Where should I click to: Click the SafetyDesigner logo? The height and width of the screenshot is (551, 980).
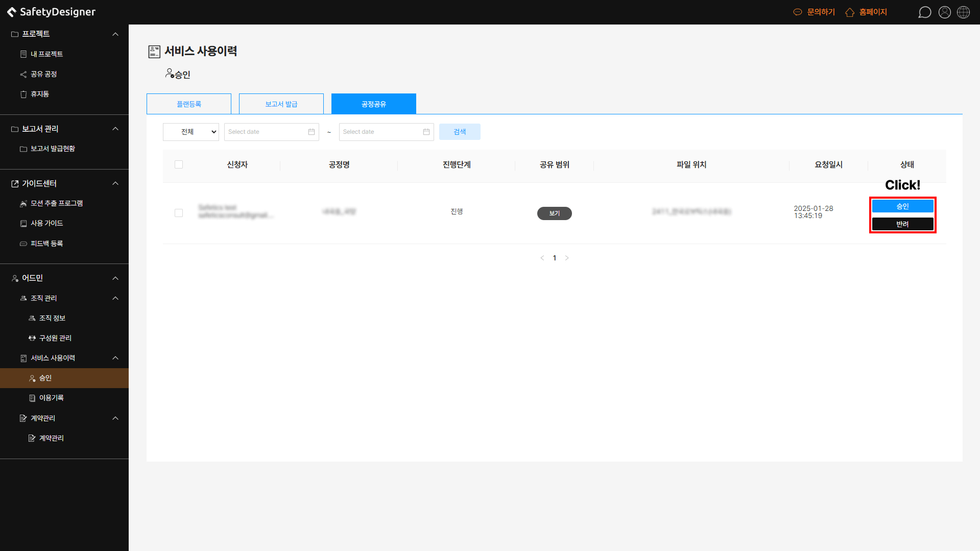(x=51, y=12)
